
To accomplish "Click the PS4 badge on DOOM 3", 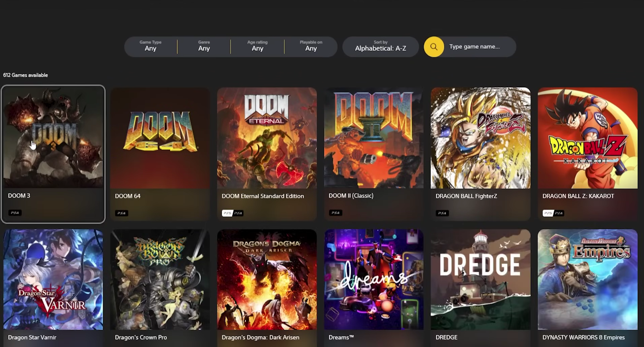I will [x=15, y=213].
